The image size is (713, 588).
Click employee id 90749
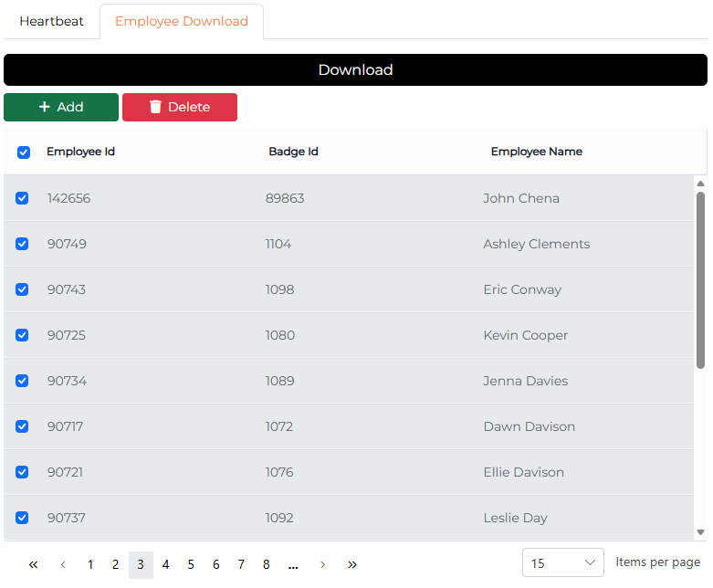click(67, 244)
